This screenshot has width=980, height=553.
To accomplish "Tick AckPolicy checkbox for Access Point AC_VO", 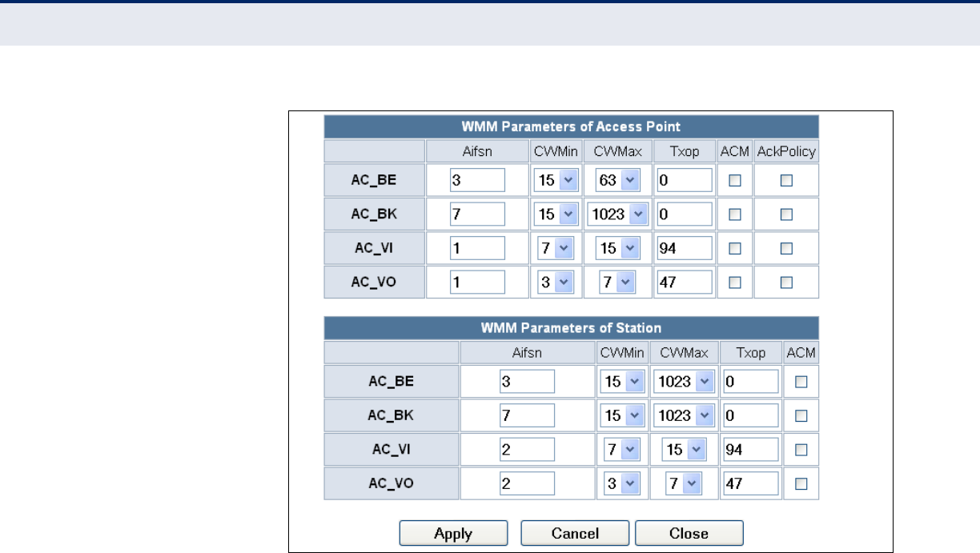I will point(786,282).
